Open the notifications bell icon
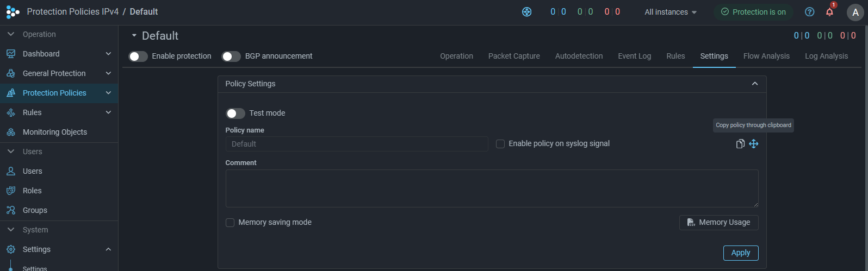 pos(829,12)
